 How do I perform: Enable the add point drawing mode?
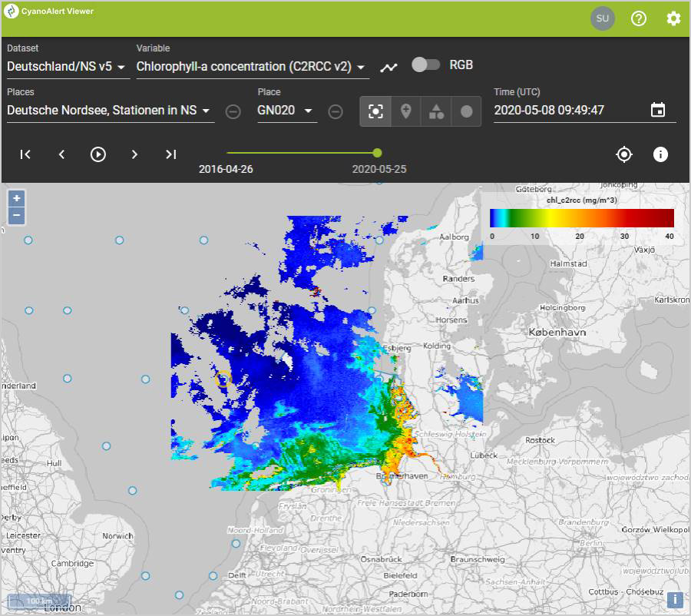coord(406,111)
